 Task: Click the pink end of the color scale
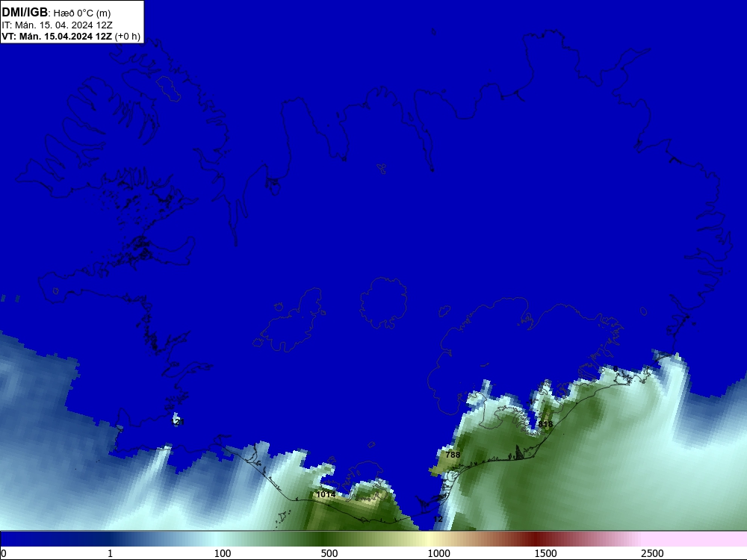click(695, 539)
